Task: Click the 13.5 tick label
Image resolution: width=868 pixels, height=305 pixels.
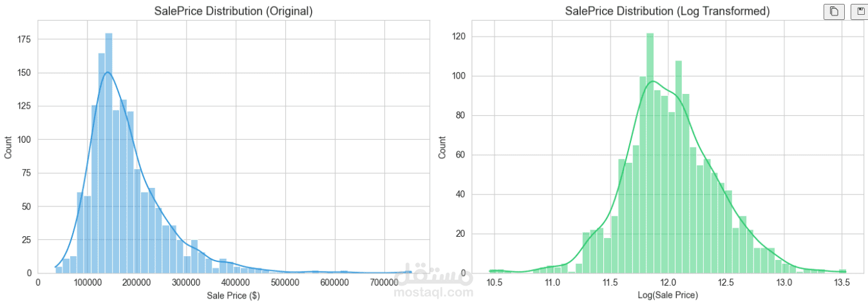Action: click(x=842, y=282)
